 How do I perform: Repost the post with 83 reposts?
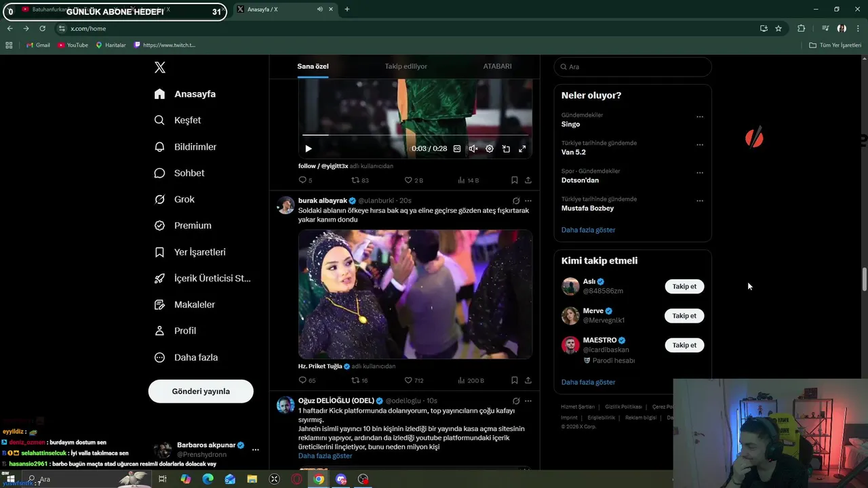[x=359, y=180]
